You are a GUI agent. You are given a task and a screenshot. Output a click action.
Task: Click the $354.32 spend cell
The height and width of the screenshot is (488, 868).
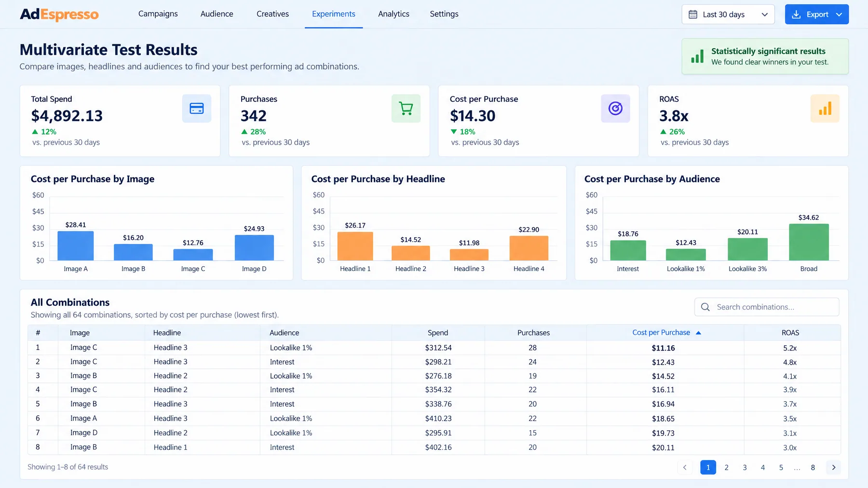pyautogui.click(x=438, y=390)
